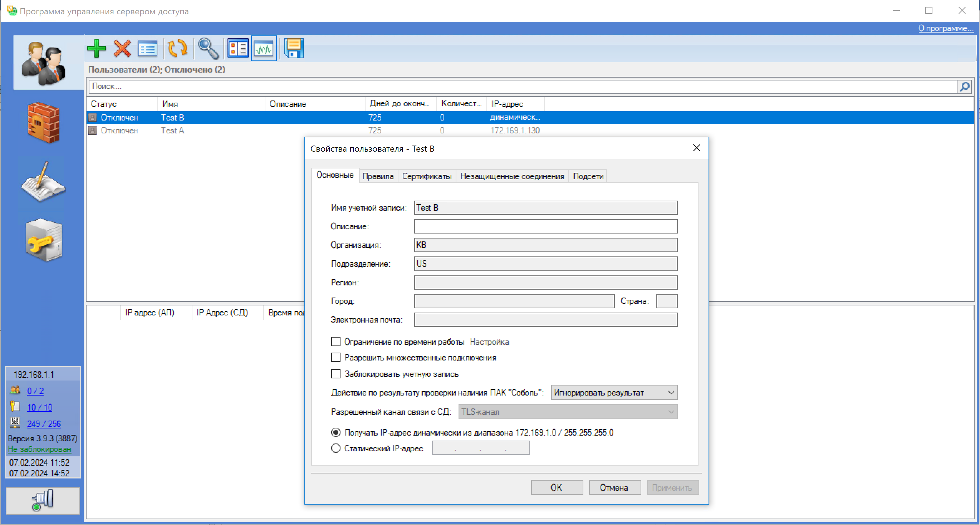
Task: Click the orange refresh arrows icon
Action: click(178, 49)
